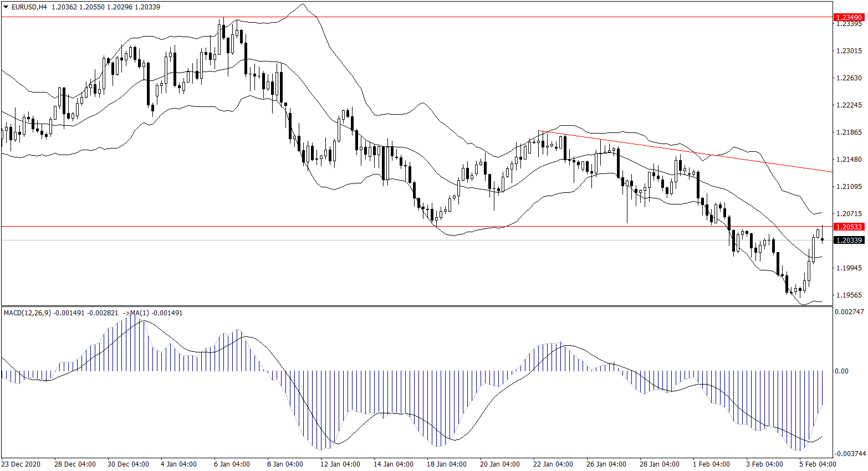The image size is (868, 471).
Task: Select the red 1.23490 price label
Action: [849, 18]
